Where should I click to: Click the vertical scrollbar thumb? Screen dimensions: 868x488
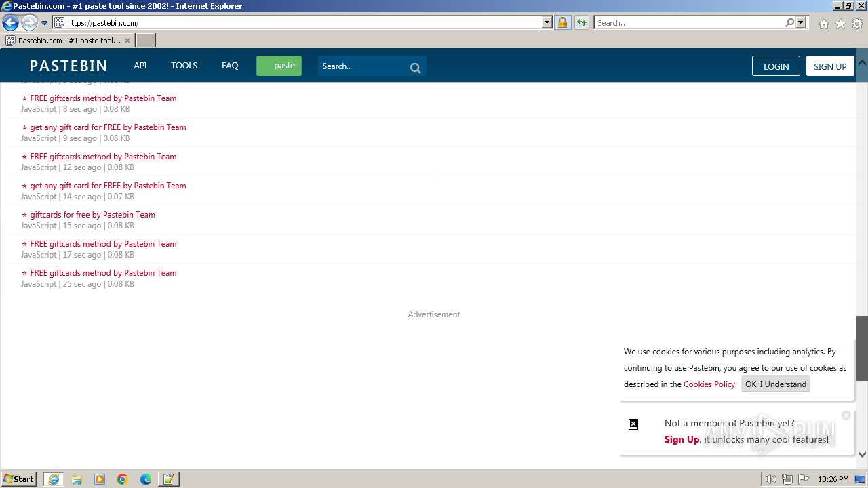(862, 348)
